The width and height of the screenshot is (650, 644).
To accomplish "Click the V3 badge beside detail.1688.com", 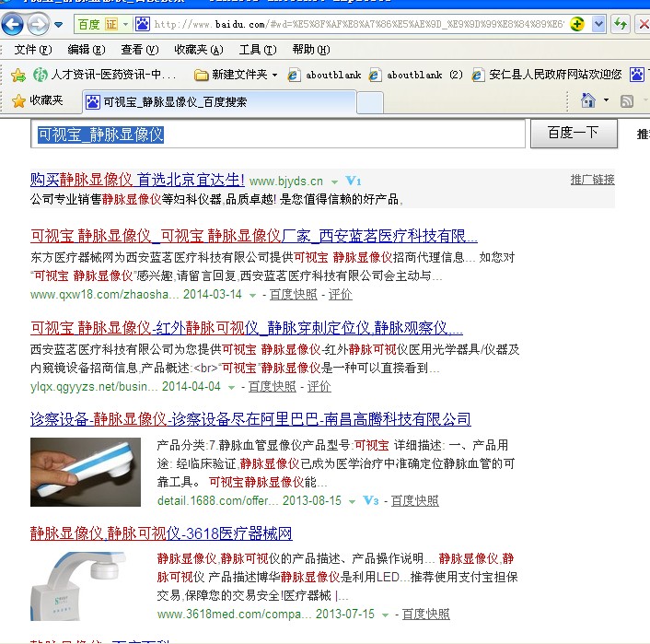I will tap(370, 500).
